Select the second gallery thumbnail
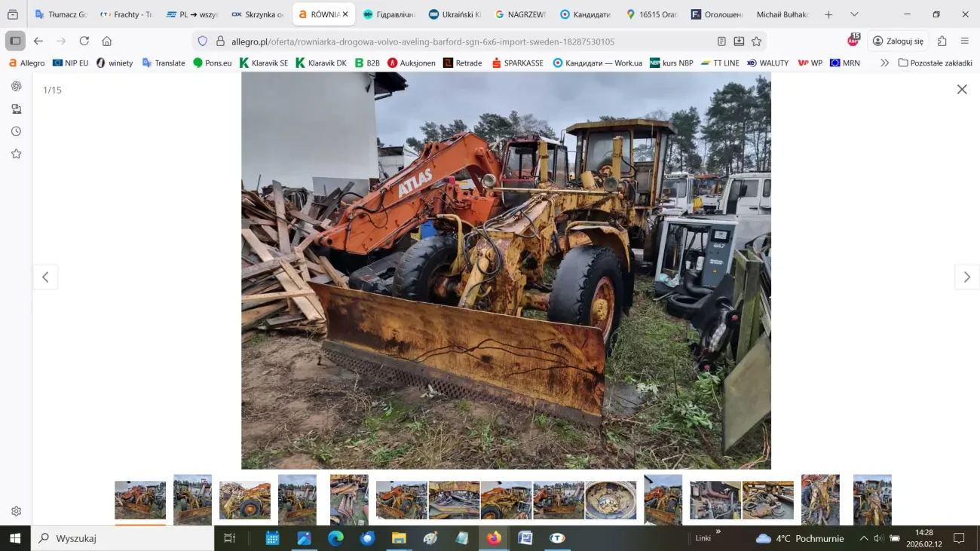 tap(192, 499)
